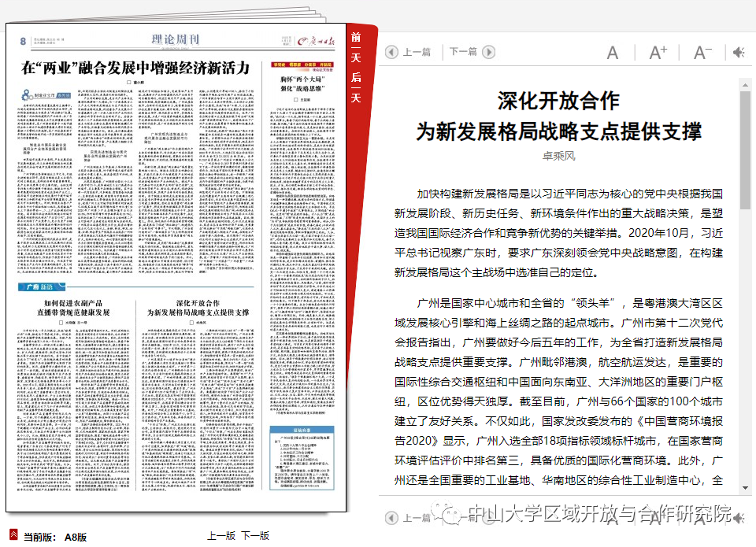This screenshot has height=547, width=756.
Task: Click 上一篇 in the toolbar below the article
Action: [x=417, y=518]
